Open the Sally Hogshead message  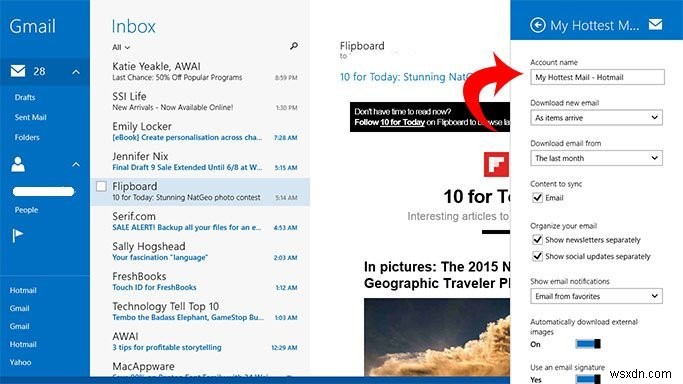point(200,252)
